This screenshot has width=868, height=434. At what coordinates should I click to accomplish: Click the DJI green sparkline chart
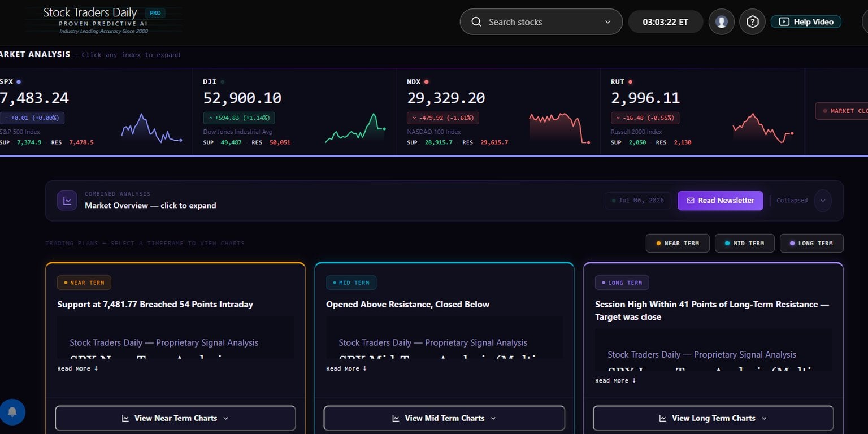click(355, 128)
